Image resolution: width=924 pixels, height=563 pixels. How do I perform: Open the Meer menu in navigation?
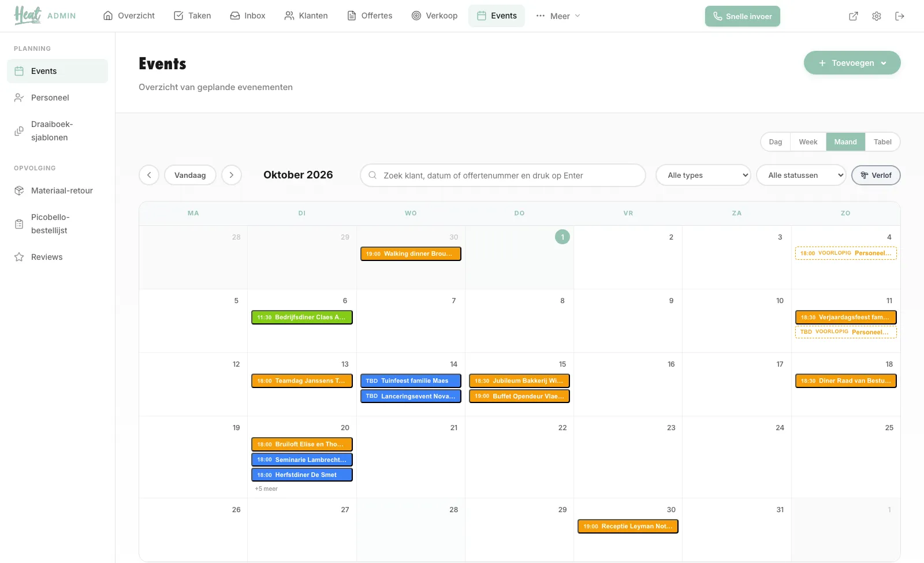[x=558, y=16]
